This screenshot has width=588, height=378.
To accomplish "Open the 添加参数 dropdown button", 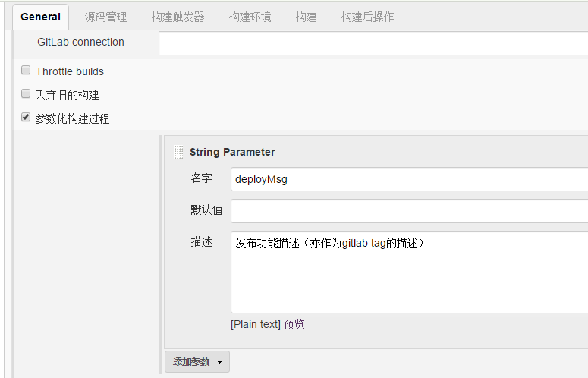I will pyautogui.click(x=197, y=361).
